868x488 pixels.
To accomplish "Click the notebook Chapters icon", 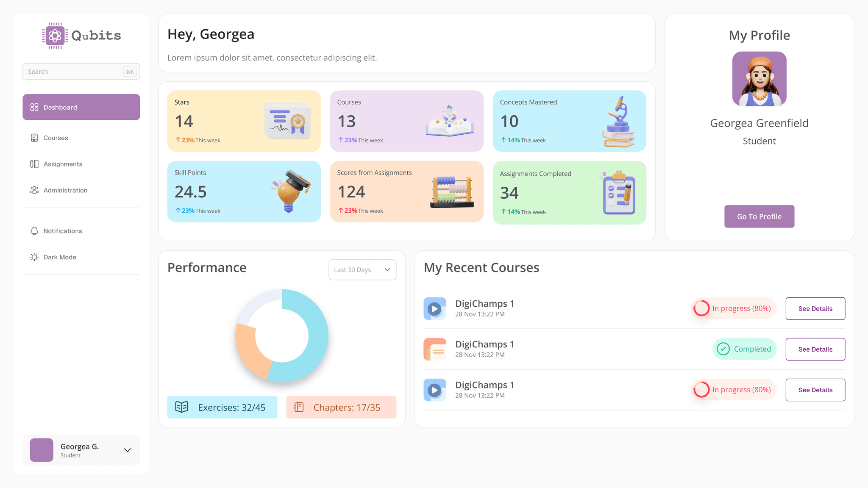I will click(299, 407).
